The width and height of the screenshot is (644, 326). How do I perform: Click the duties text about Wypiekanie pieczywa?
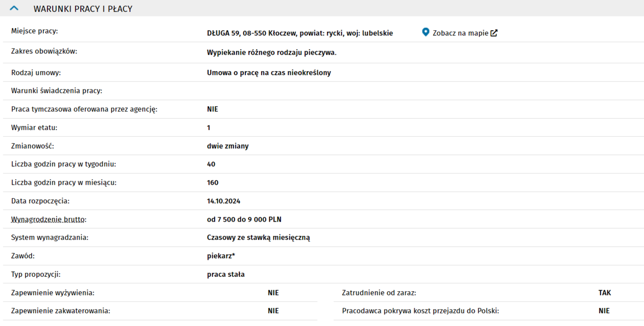[x=271, y=53]
